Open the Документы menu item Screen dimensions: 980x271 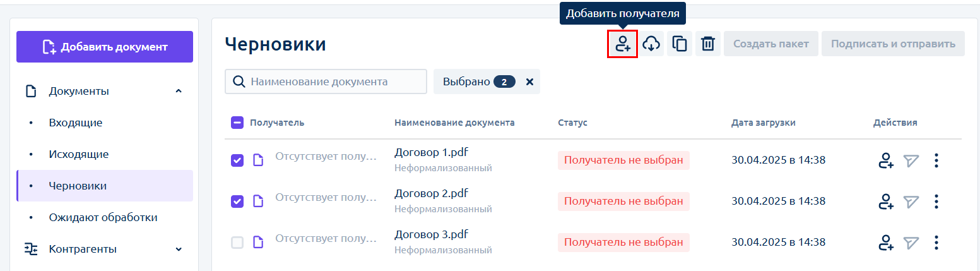[105, 92]
